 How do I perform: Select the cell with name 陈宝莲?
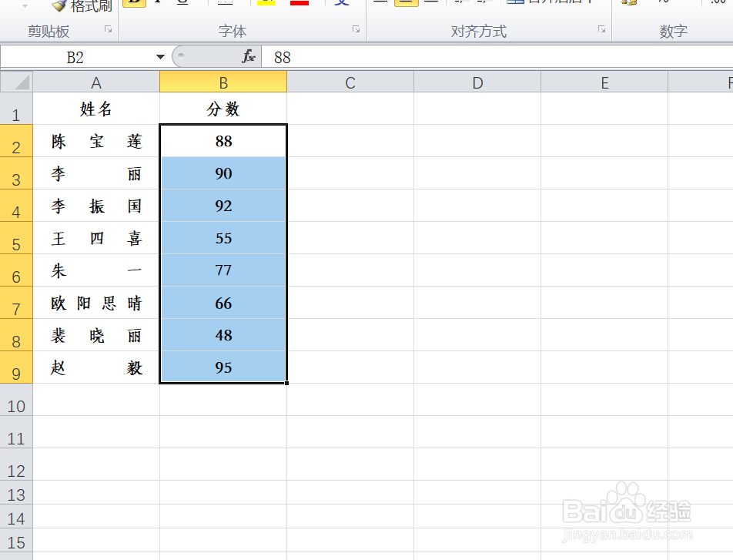point(96,141)
